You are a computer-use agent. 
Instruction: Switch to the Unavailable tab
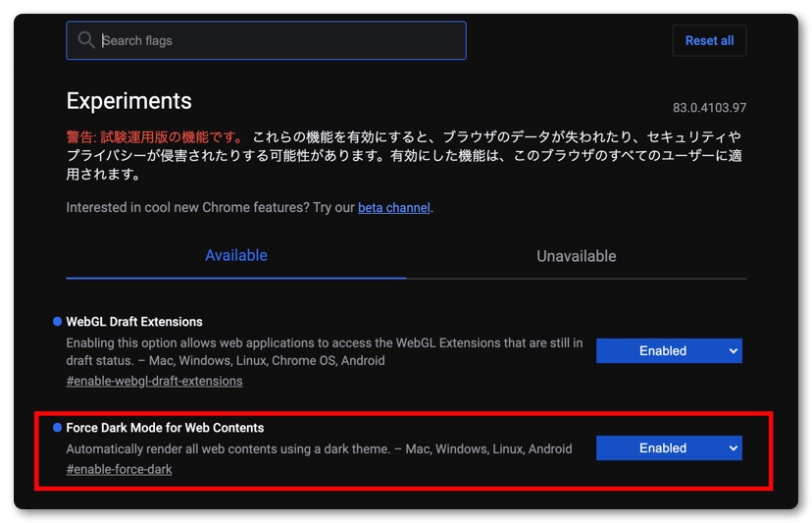pos(576,256)
